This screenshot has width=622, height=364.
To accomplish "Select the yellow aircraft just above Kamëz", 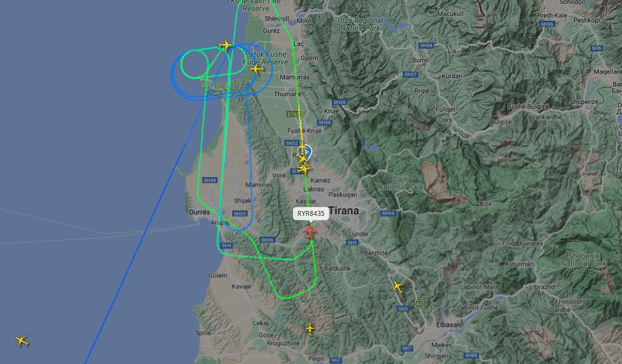I will coord(304,169).
